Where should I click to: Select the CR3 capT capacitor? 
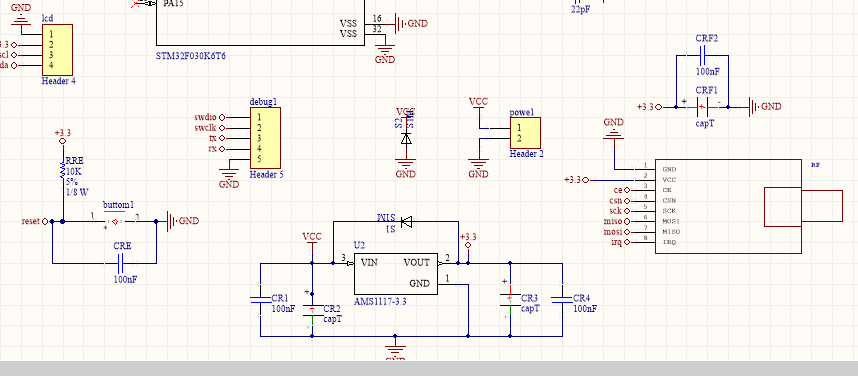(510, 300)
